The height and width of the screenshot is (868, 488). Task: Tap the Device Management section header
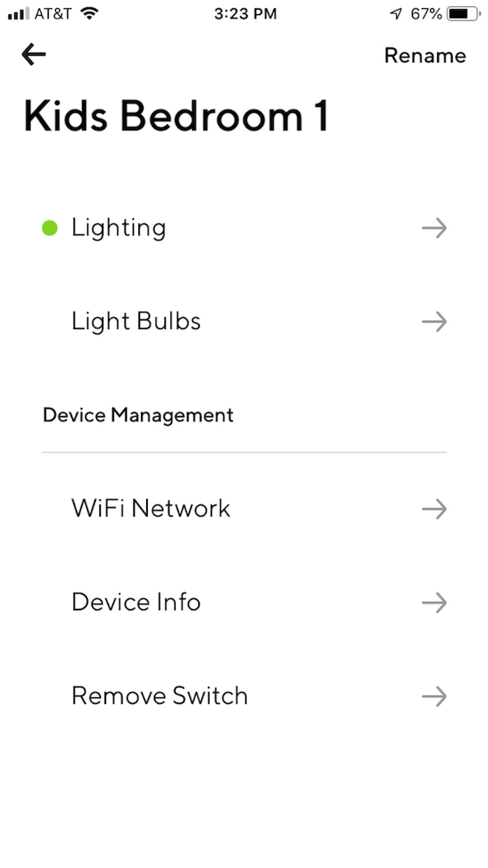click(138, 415)
